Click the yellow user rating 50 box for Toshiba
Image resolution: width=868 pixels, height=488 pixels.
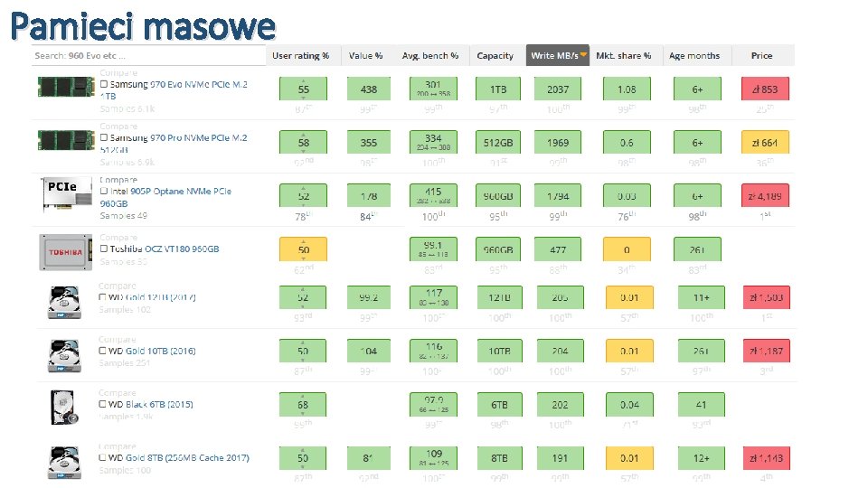point(304,249)
